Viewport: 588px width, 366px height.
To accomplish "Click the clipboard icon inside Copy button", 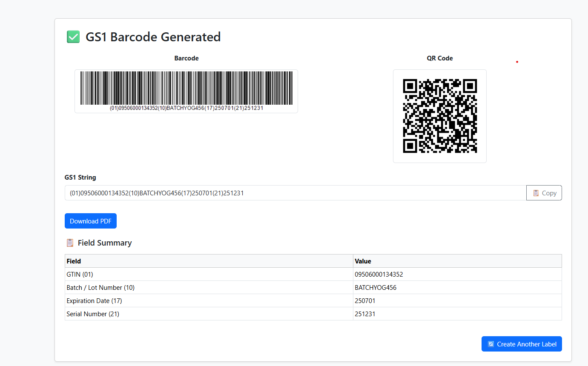I will click(536, 193).
